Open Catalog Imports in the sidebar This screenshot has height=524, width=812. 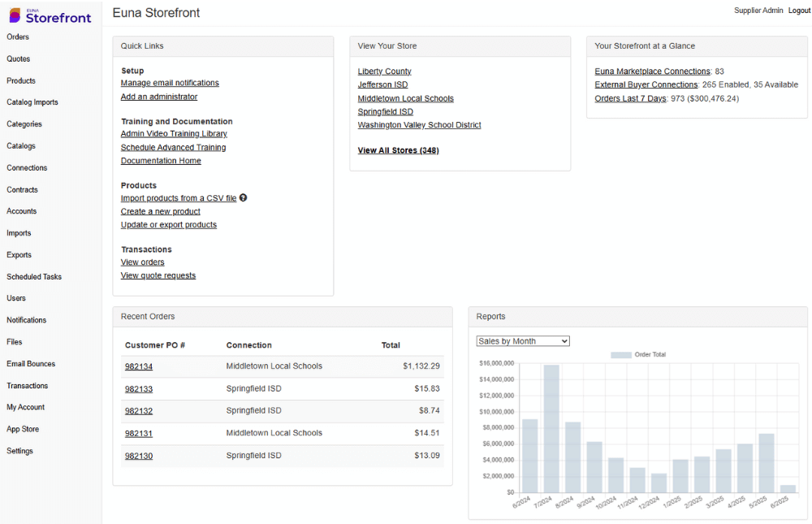(32, 102)
